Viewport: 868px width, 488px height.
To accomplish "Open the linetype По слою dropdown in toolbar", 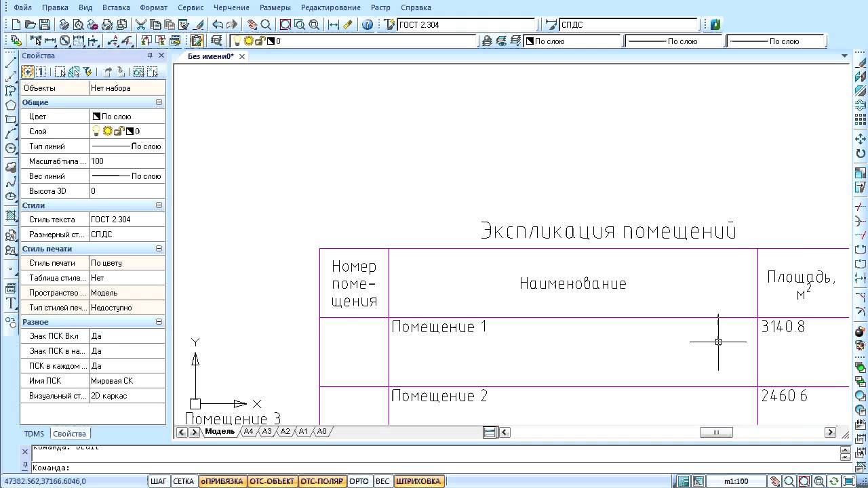I will click(674, 41).
